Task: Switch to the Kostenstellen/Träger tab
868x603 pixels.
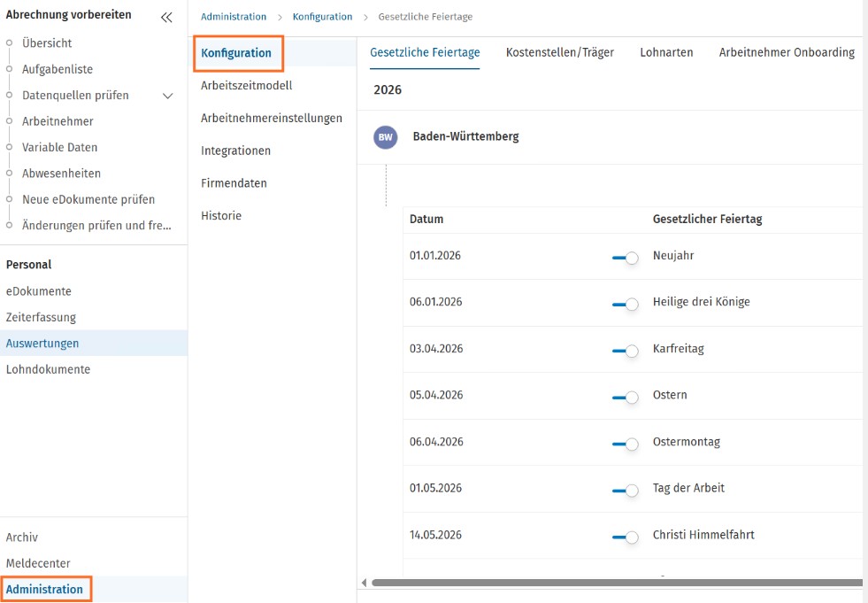Action: click(560, 52)
